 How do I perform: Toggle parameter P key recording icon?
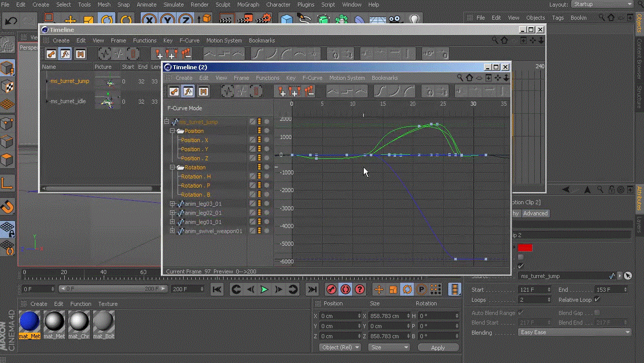pyautogui.click(x=421, y=289)
